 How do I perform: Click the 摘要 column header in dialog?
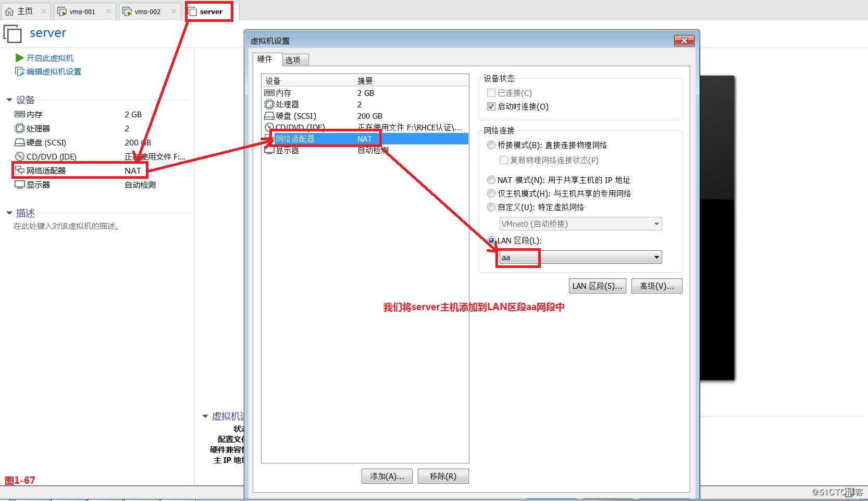tap(412, 81)
